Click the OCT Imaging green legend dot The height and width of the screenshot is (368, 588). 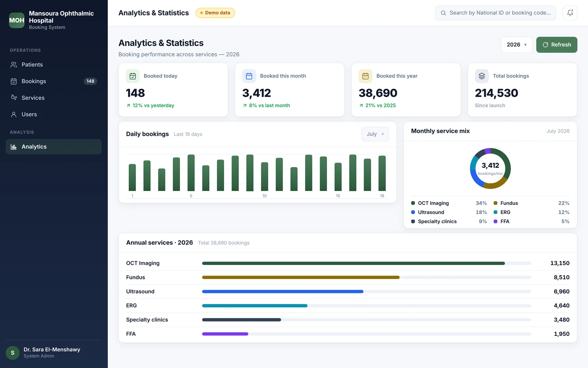[x=413, y=203]
